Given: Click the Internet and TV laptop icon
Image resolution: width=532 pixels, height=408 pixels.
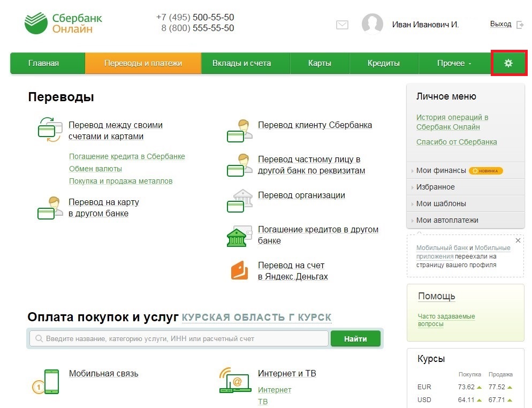Looking at the screenshot, I should (x=235, y=380).
